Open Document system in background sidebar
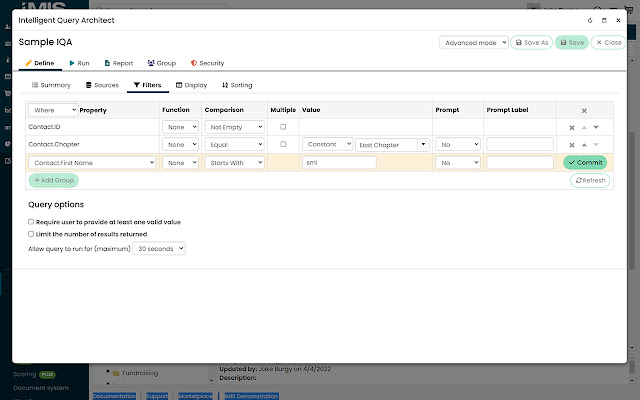640x400 pixels. (x=41, y=388)
